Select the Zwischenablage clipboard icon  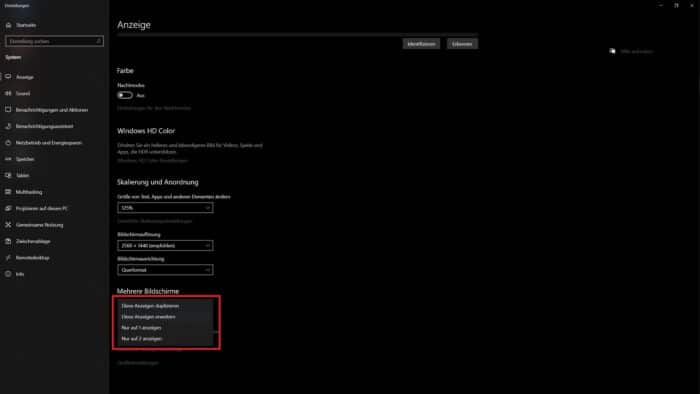tap(8, 241)
